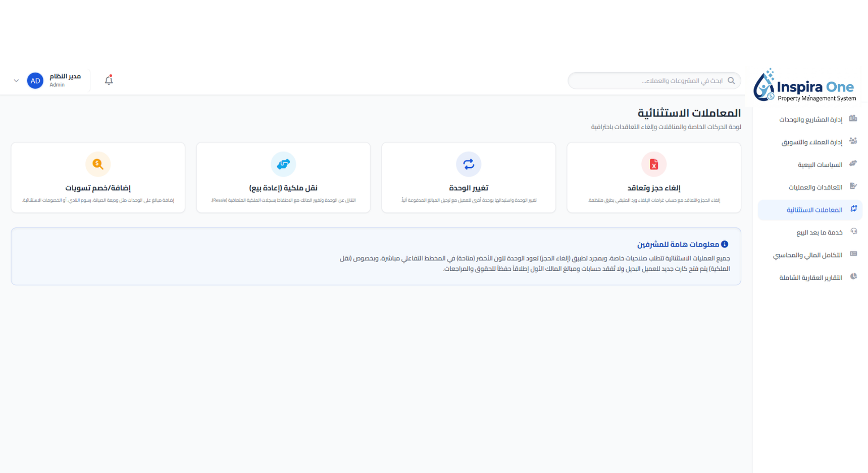The image size is (868, 473).
Task: Open خدمة ما بعد البيع menu item
Action: point(810,233)
